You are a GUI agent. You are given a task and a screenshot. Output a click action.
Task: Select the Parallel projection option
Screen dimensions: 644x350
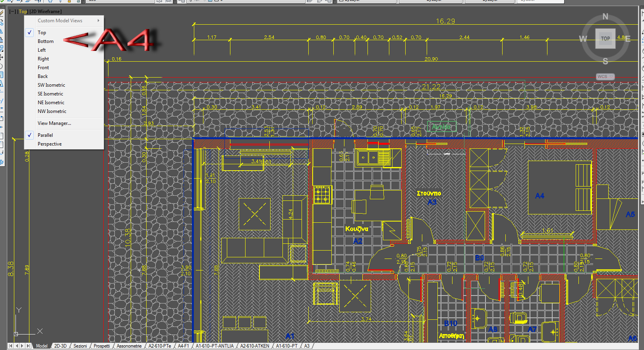pyautogui.click(x=45, y=135)
